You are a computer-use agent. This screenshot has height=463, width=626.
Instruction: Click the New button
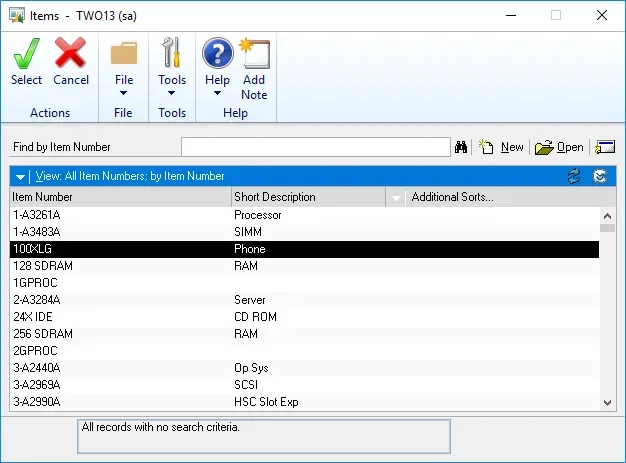click(502, 147)
